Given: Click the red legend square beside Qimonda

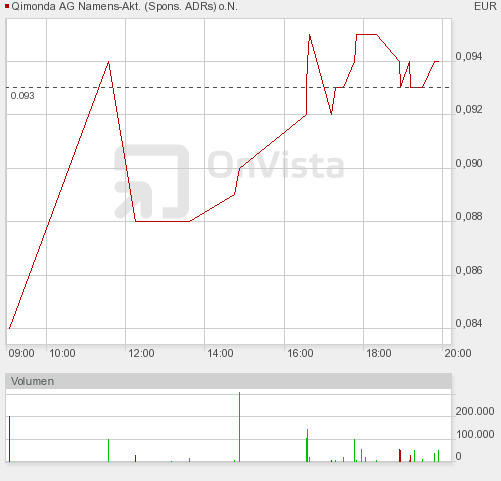Looking at the screenshot, I should [7, 6].
